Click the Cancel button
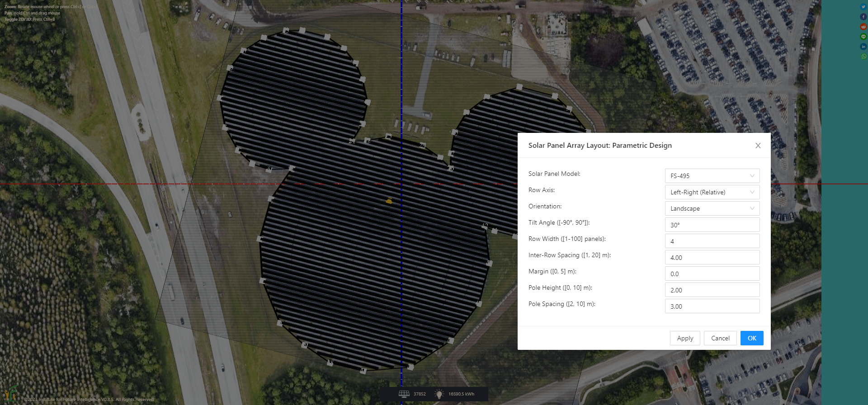 720,338
